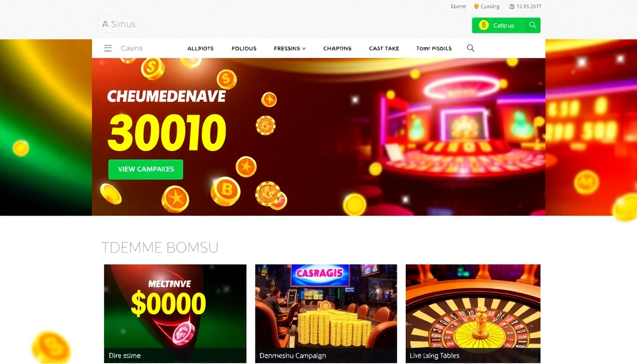Click the VIEW CAMPAICES green button

[x=146, y=169]
